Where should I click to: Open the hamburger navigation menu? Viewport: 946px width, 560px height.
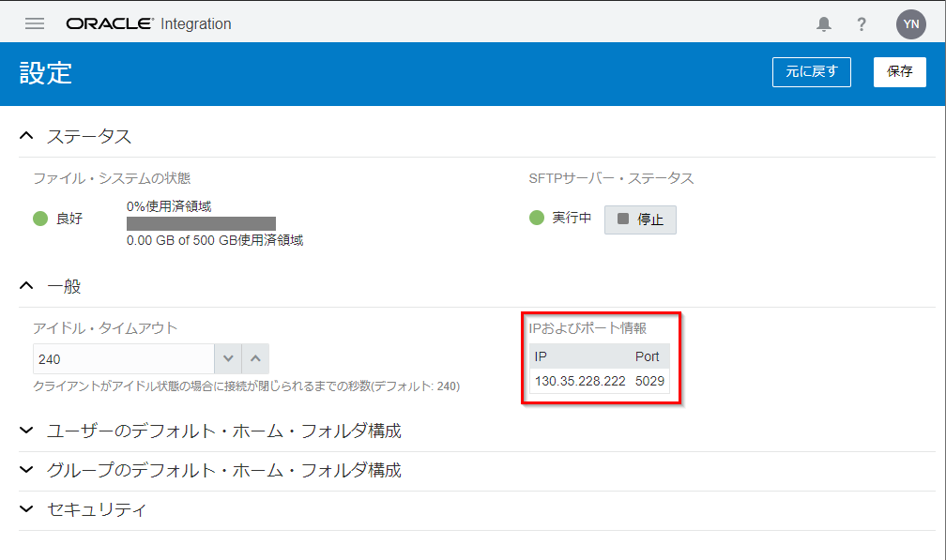(35, 23)
